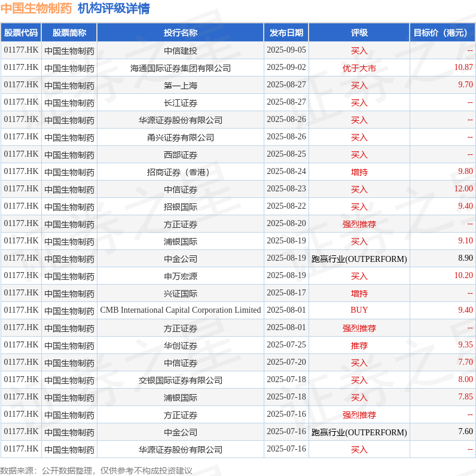Click the 股票代码 column header
This screenshot has height=476, width=476.
coord(21,32)
